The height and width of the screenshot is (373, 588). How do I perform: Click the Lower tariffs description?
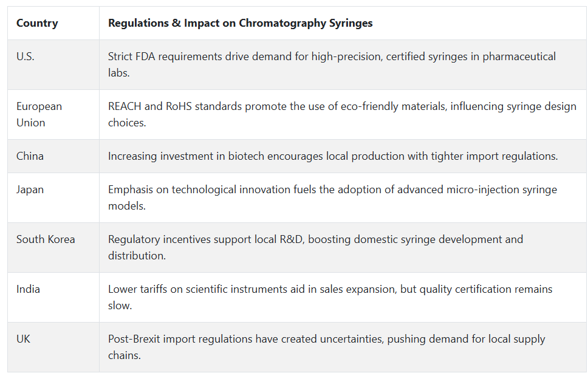click(x=330, y=297)
